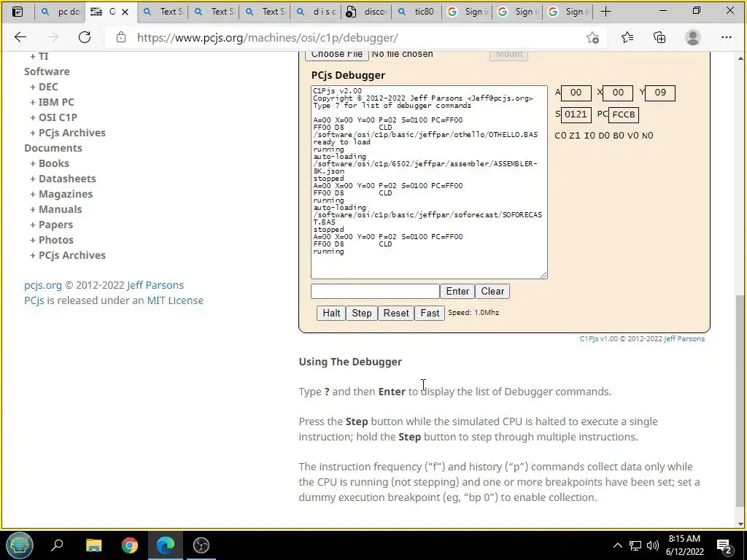Click the Step button
747x560 pixels.
pos(362,313)
